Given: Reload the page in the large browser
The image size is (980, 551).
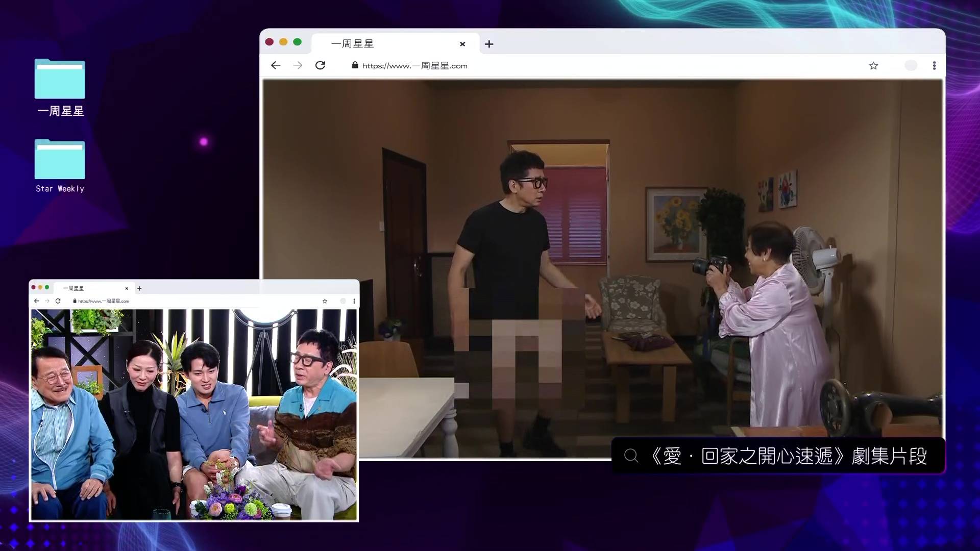Looking at the screenshot, I should pos(320,65).
